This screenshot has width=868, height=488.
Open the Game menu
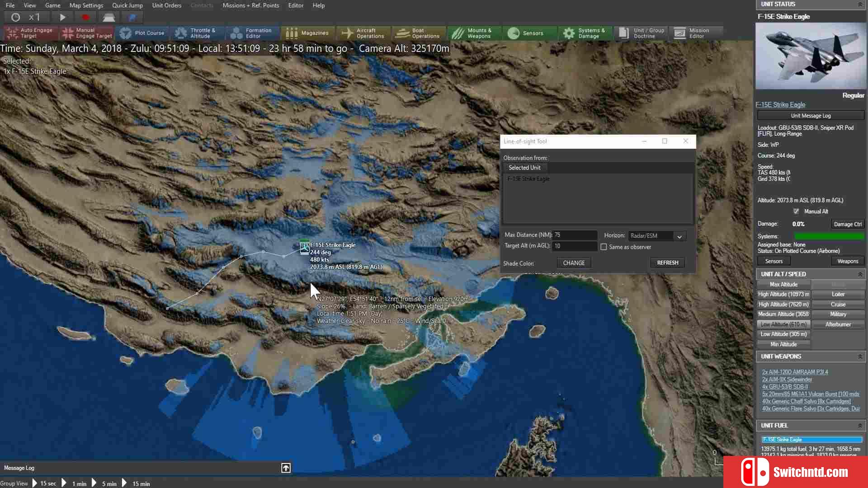point(53,5)
